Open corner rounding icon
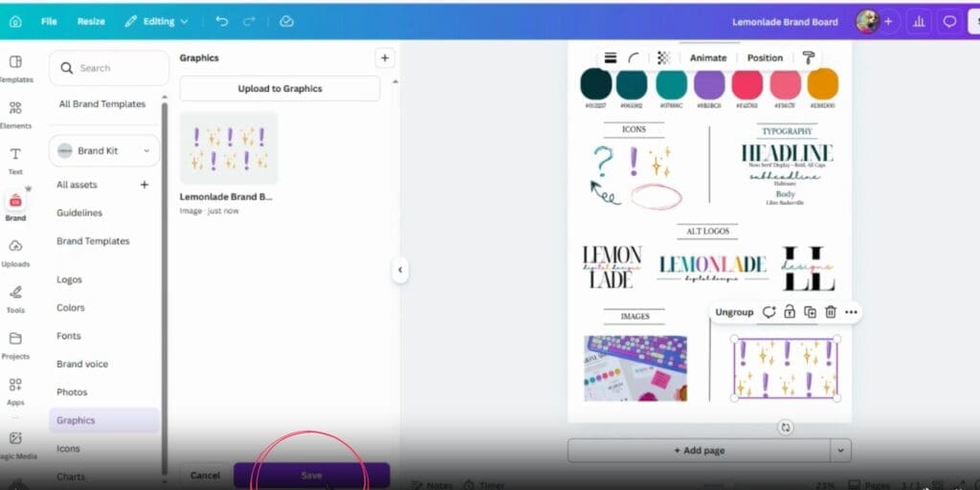This screenshot has height=490, width=980. coord(634,58)
